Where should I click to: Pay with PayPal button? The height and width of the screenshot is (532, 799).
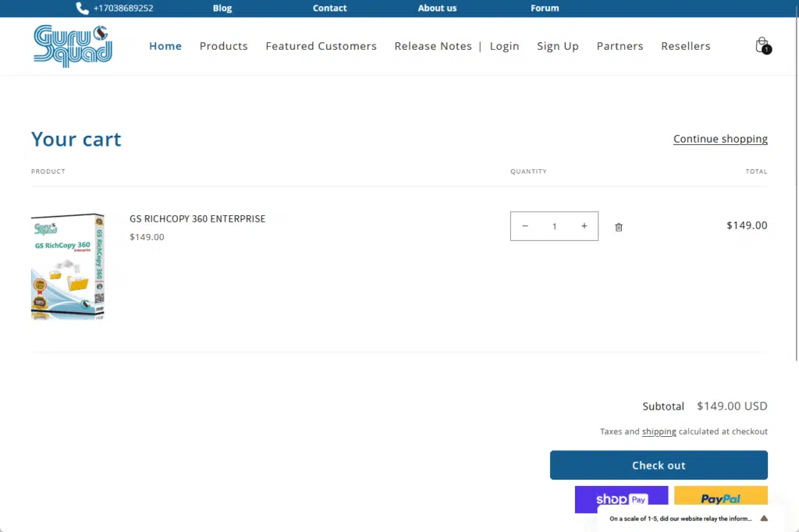tap(720, 496)
